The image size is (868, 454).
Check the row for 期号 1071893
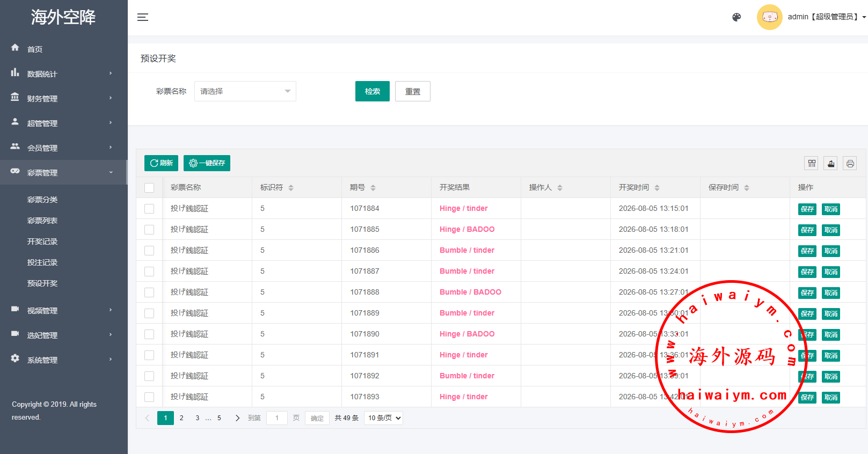coord(149,397)
